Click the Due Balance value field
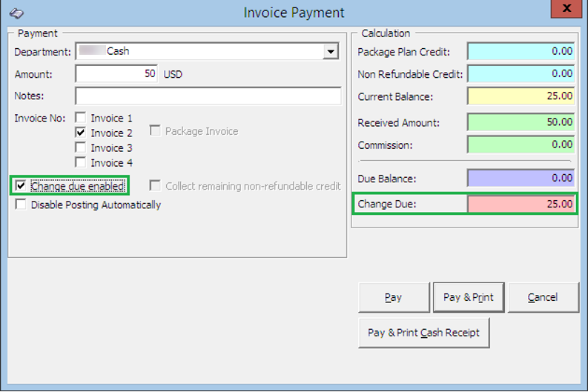This screenshot has height=392, width=588. 521,178
